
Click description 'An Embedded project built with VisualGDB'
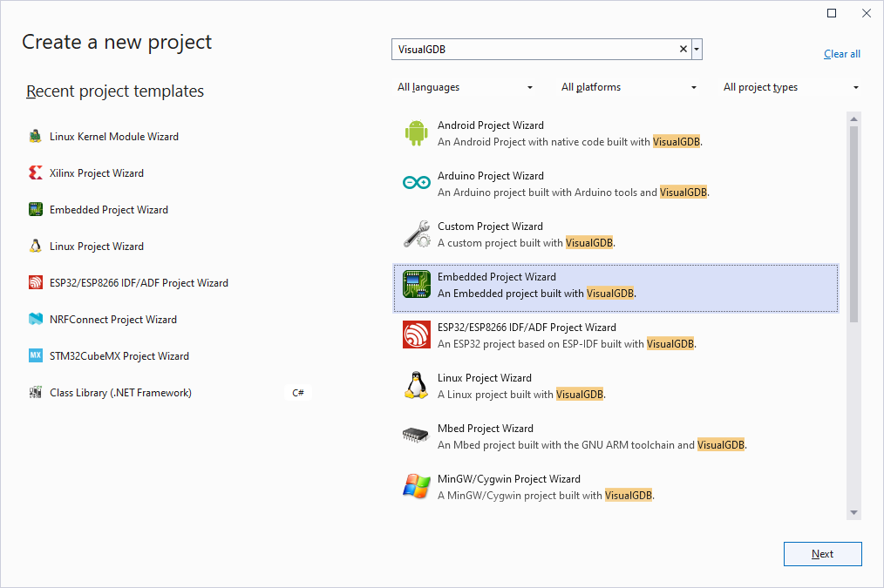coord(537,294)
